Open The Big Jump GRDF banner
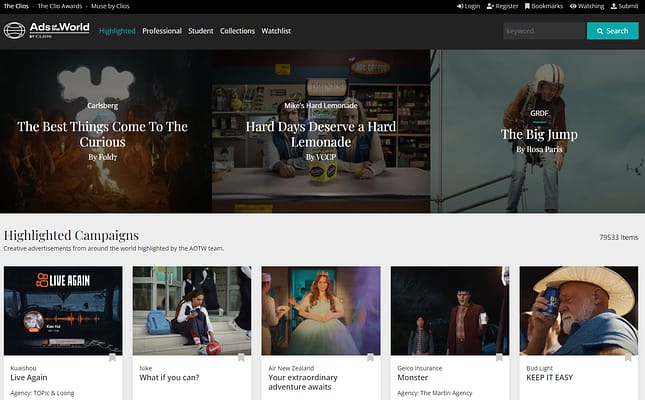This screenshot has width=645, height=400. tap(538, 131)
